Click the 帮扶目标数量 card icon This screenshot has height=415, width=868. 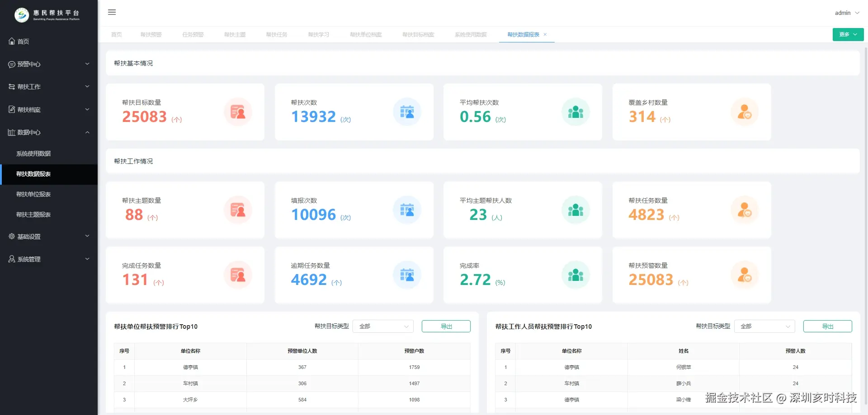tap(238, 112)
